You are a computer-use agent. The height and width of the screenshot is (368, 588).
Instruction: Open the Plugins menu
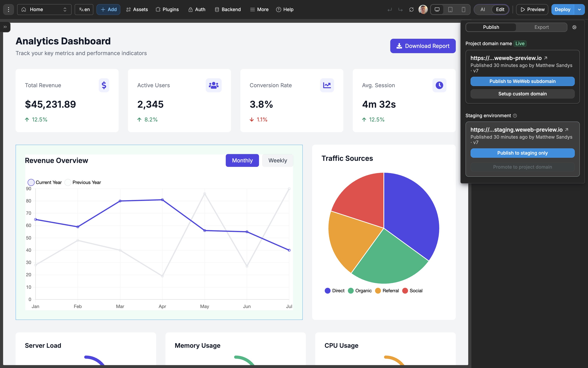pyautogui.click(x=167, y=10)
